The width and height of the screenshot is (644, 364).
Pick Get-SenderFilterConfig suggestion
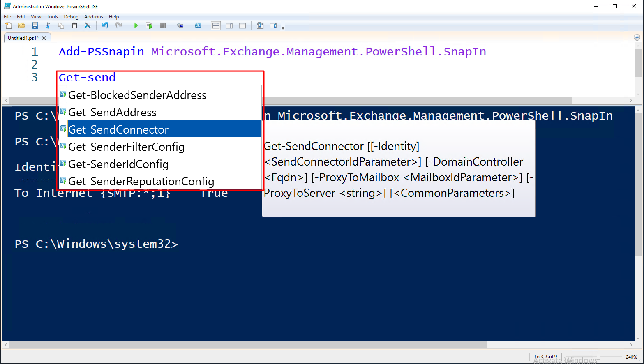click(x=160, y=147)
